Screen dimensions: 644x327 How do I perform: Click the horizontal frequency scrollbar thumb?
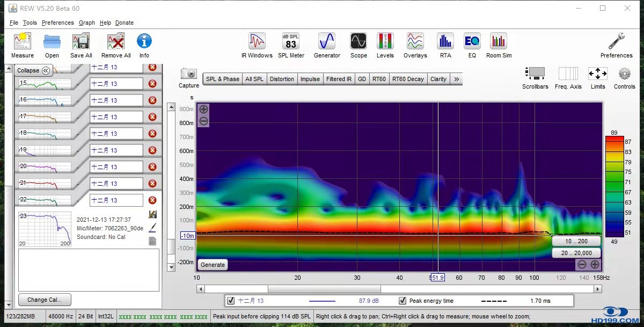324,289
